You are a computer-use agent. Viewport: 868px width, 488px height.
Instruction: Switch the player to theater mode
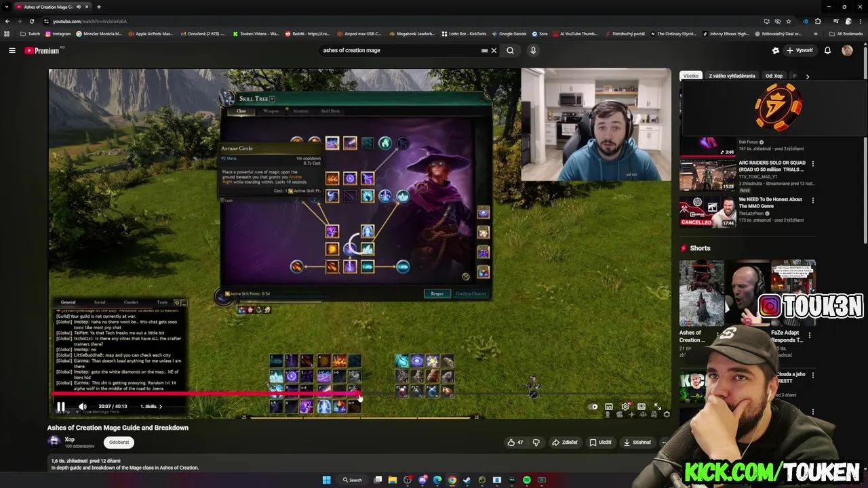pyautogui.click(x=642, y=407)
